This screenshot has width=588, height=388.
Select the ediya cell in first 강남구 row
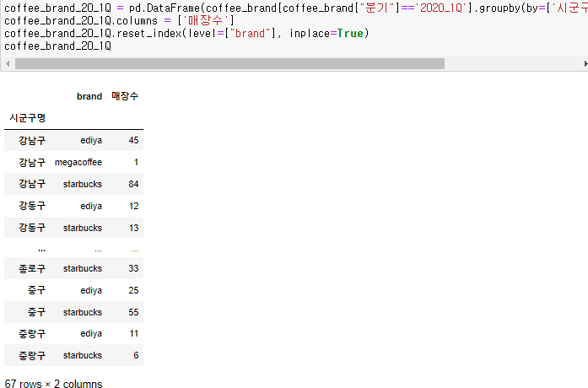tap(91, 140)
